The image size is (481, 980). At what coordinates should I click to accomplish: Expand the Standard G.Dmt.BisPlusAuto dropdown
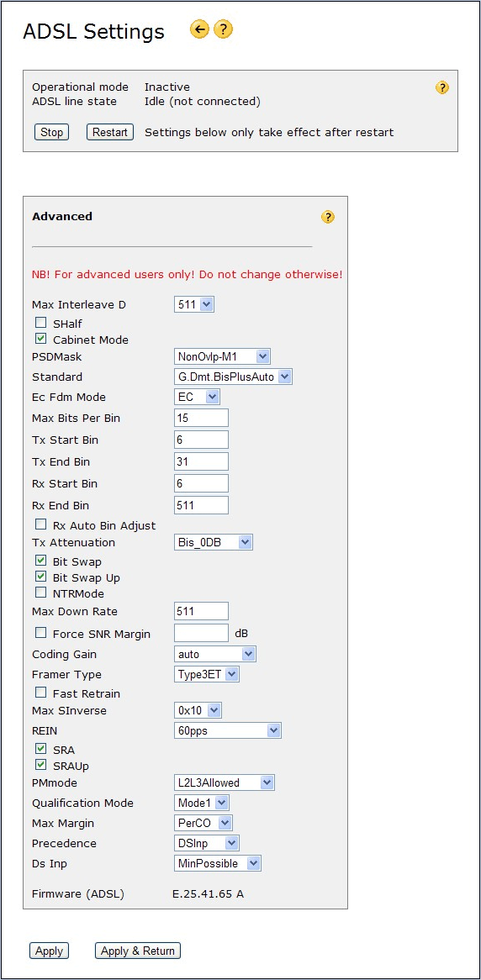pyautogui.click(x=233, y=377)
